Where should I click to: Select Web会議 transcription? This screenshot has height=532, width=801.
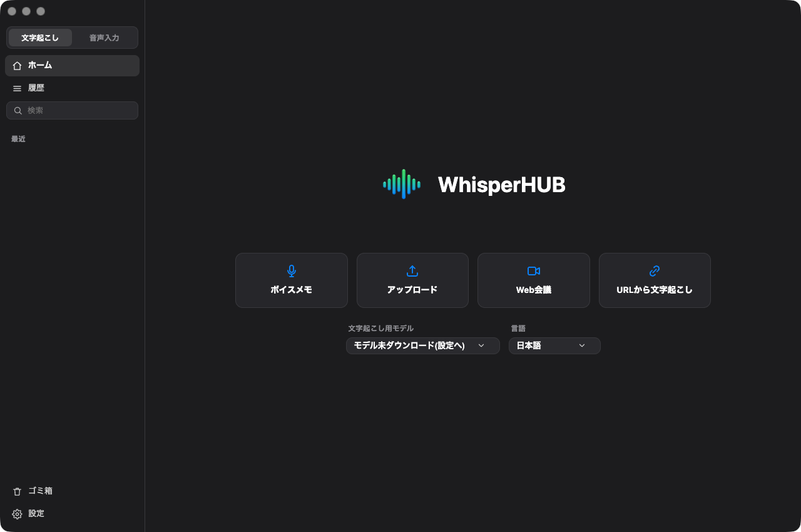coord(534,280)
